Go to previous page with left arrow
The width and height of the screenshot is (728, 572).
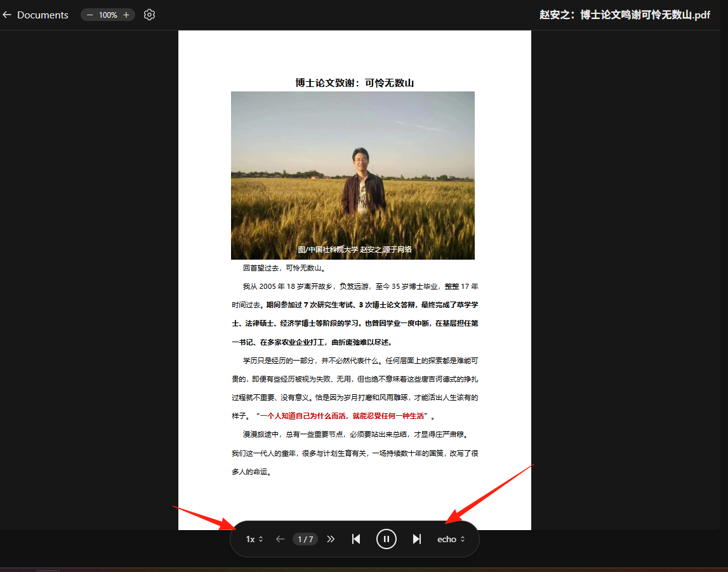280,539
